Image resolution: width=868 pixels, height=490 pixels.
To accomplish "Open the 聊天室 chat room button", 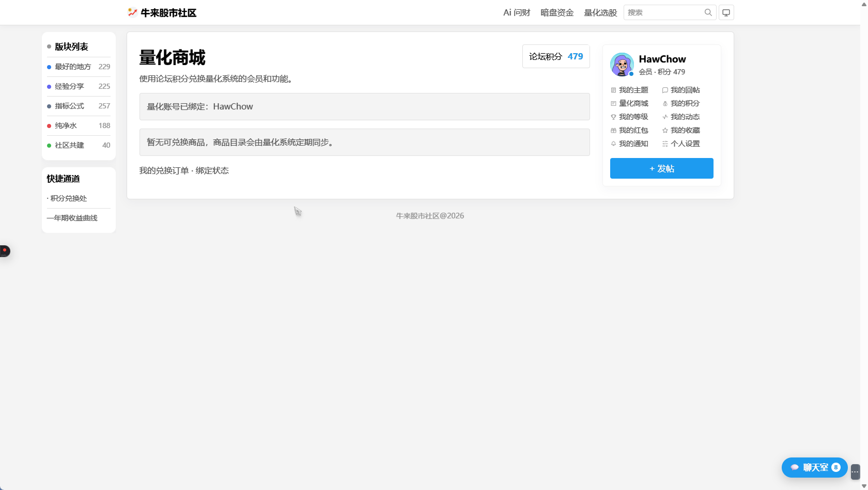I will (814, 467).
